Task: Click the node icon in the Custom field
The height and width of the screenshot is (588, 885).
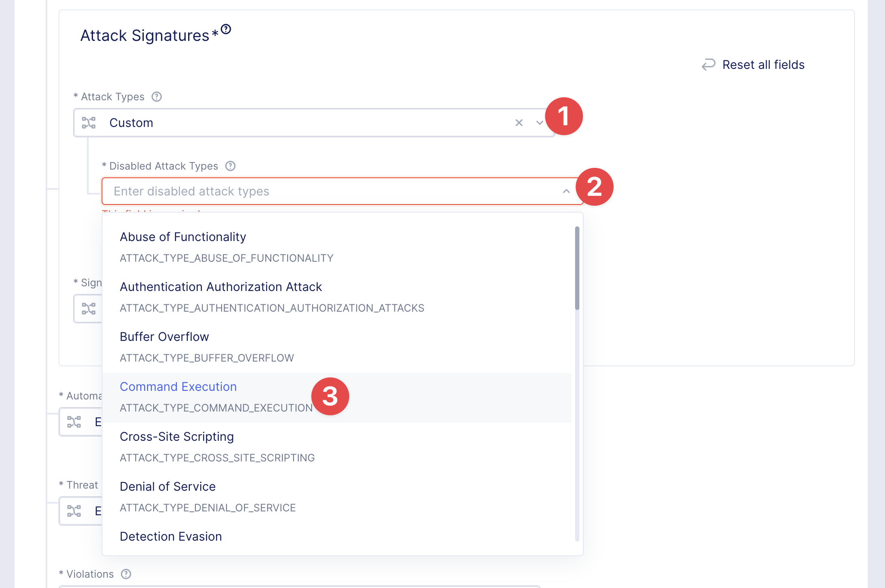Action: 89,123
